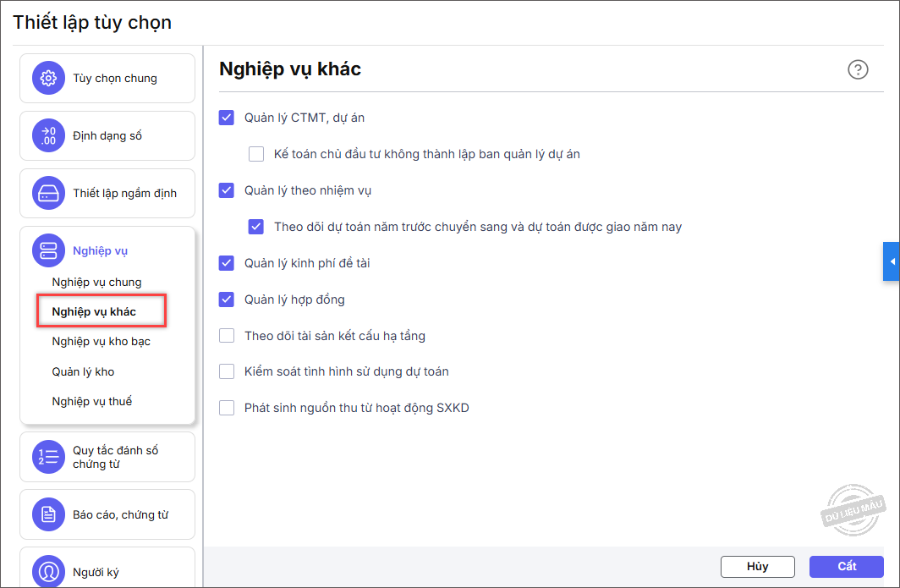900x588 pixels.
Task: Collapse the Nghiệp vụ section header
Action: click(100, 250)
